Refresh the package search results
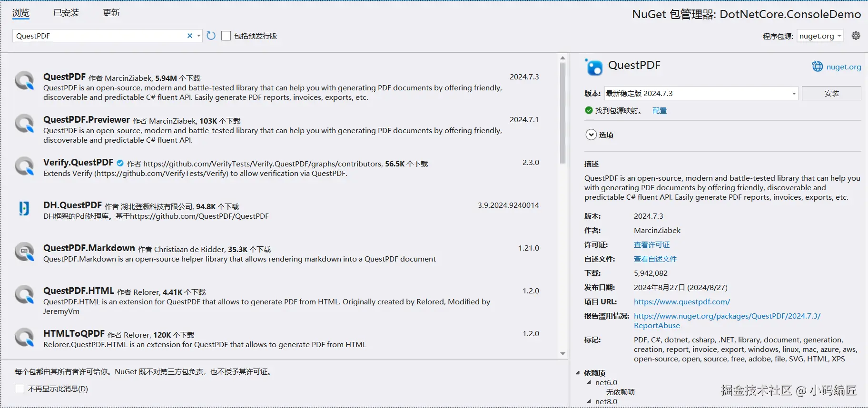The width and height of the screenshot is (868, 408). (x=211, y=36)
